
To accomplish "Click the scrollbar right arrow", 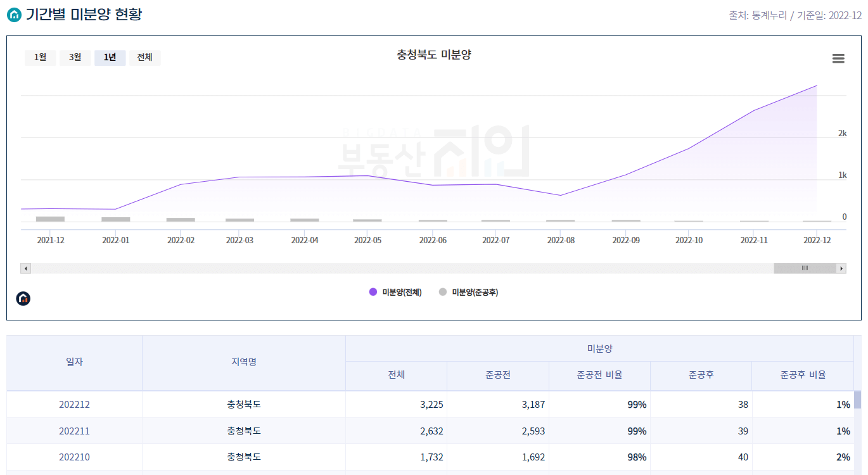I will [841, 269].
